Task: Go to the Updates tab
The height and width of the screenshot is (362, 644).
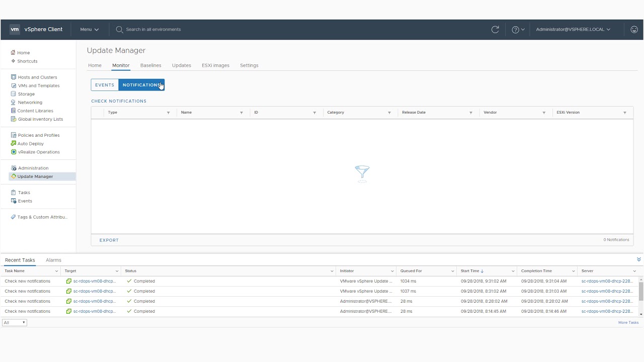Action: pos(182,65)
